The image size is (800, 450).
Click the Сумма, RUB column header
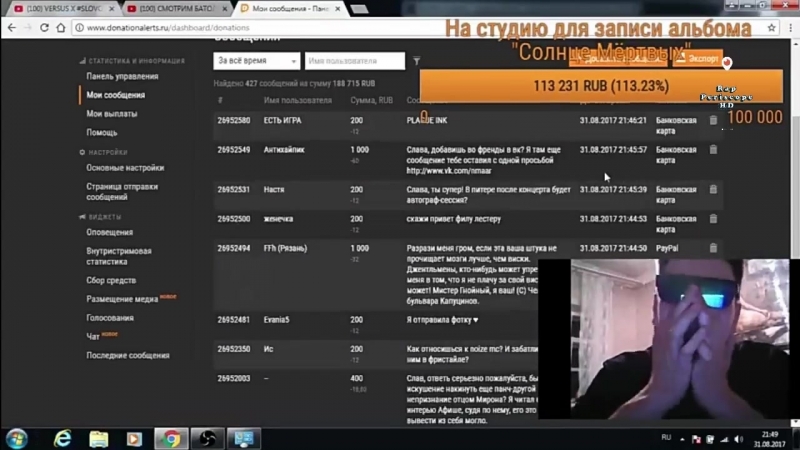coord(371,101)
